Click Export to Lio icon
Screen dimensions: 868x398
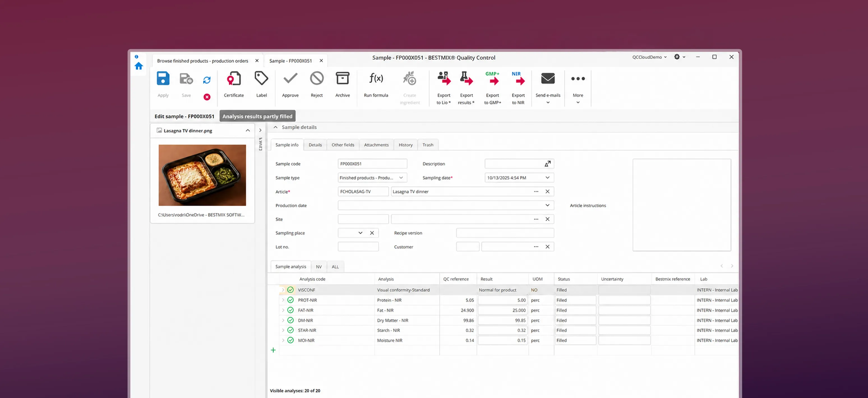coord(444,78)
